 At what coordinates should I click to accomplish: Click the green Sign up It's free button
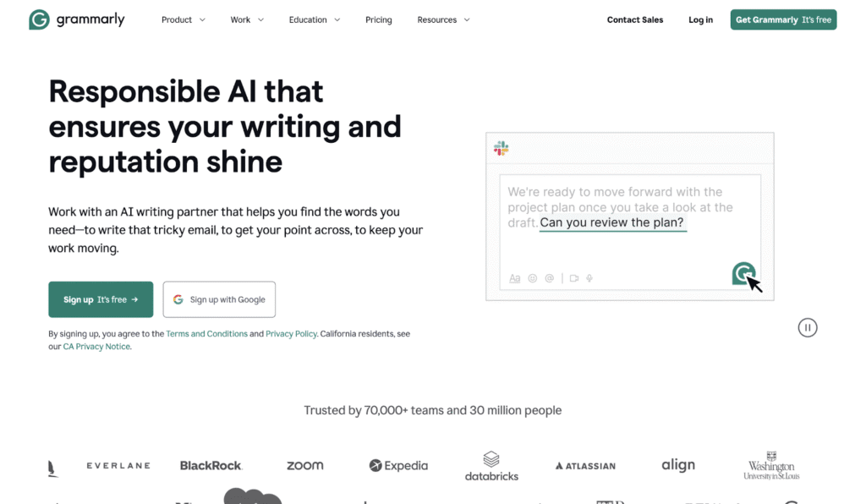point(101,299)
